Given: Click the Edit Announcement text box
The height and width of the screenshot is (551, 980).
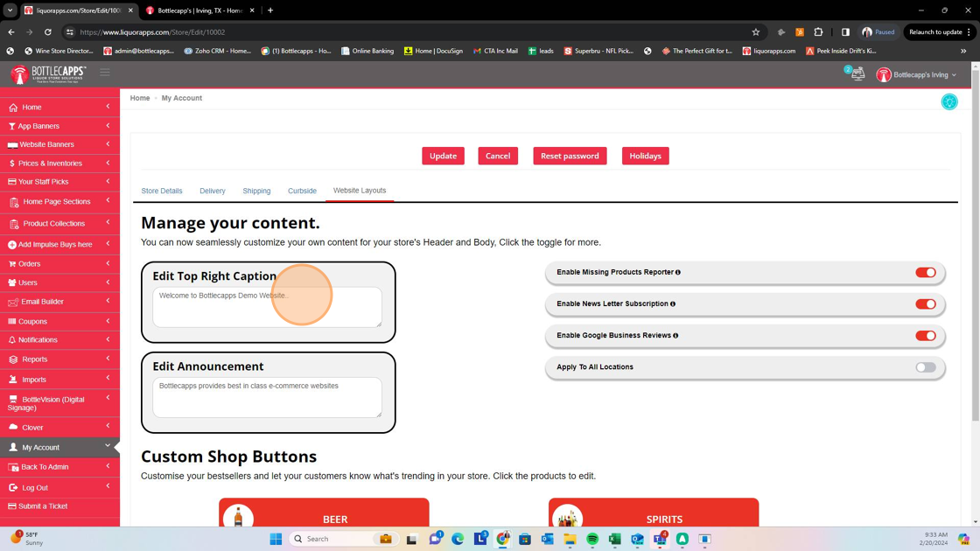Looking at the screenshot, I should point(267,397).
